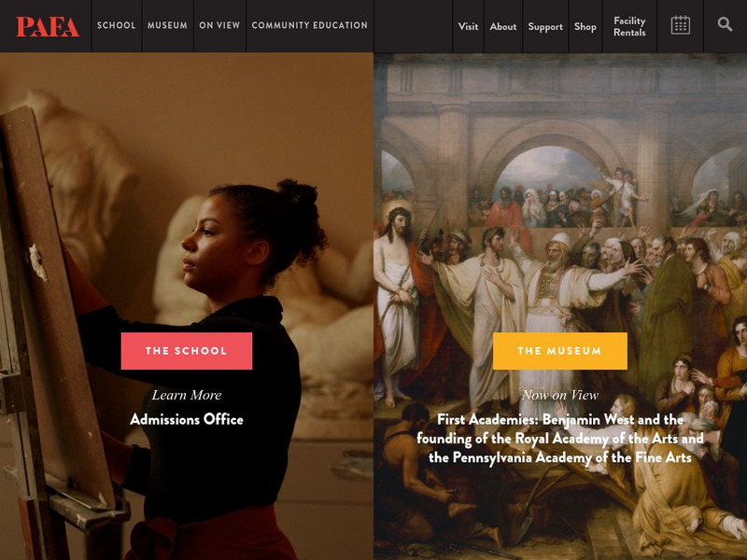Open the Shop link
747x560 pixels.
585,27
